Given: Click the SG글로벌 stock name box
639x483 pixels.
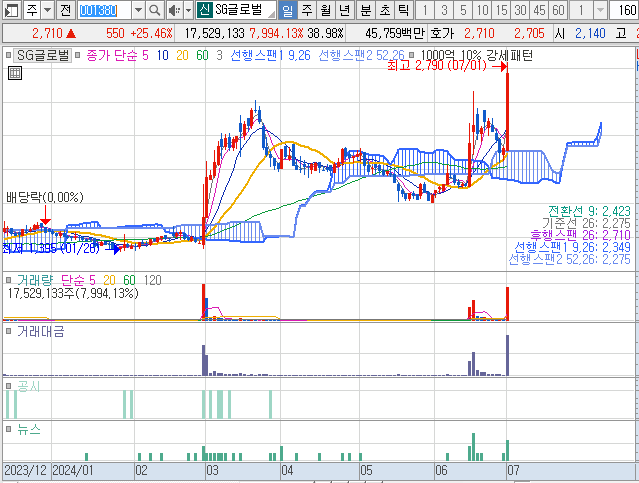Looking at the screenshot, I should pos(244,10).
